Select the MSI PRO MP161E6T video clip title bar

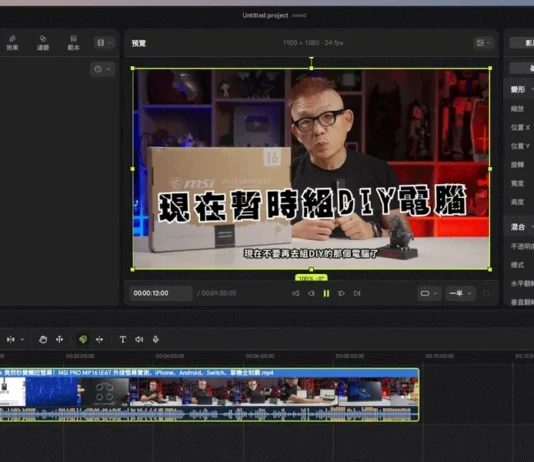(209, 373)
